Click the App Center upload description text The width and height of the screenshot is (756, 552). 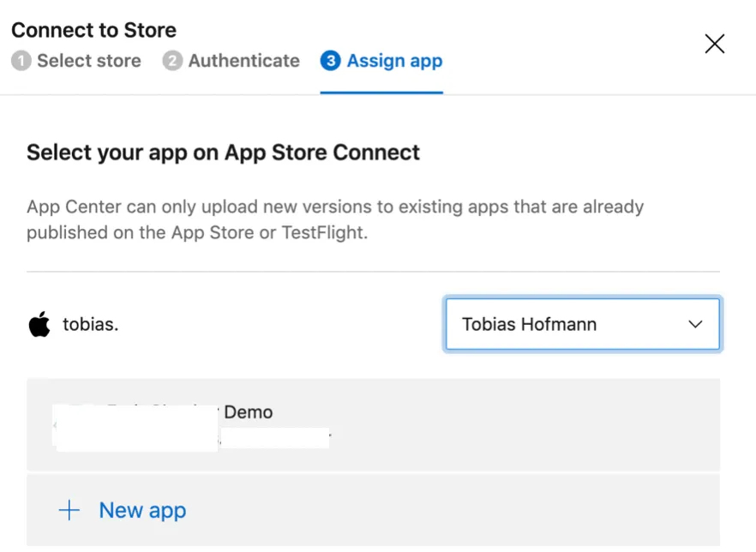334,219
